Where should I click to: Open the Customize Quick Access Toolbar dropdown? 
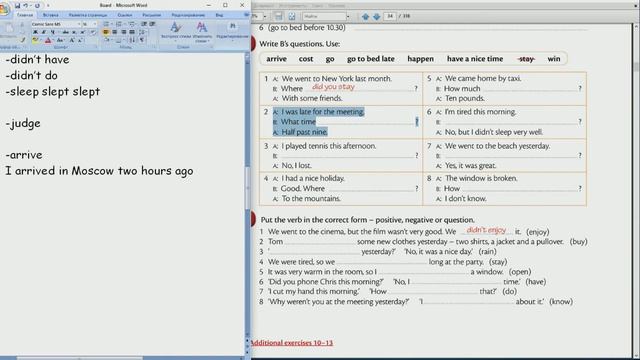click(x=48, y=6)
